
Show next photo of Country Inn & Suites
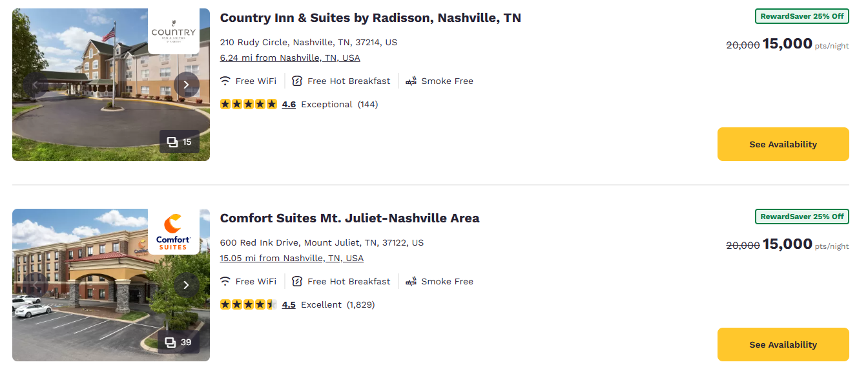pos(186,85)
